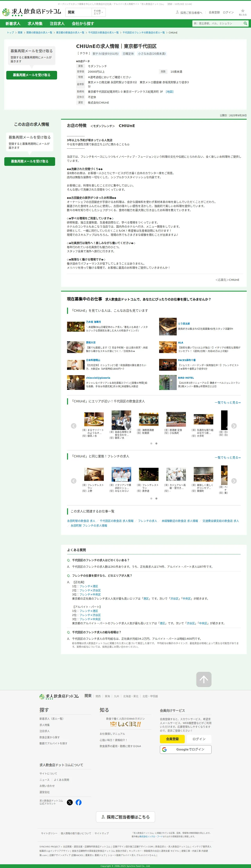Open the 日本料理晴山 listing link

pos(93,360)
